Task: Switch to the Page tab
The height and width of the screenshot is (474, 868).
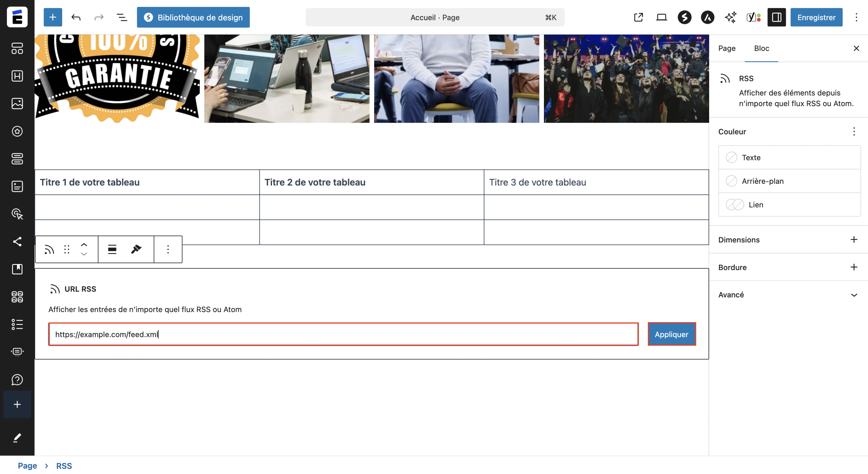Action: tap(727, 48)
